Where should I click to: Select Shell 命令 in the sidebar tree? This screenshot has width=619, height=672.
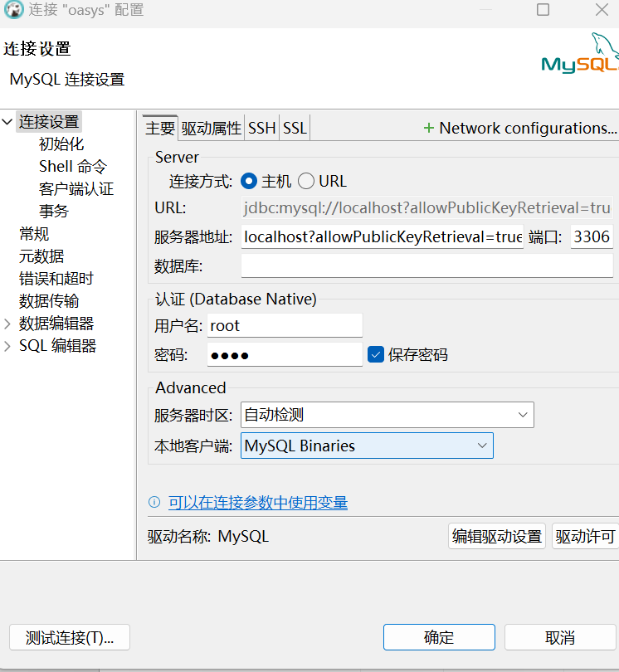(x=73, y=167)
